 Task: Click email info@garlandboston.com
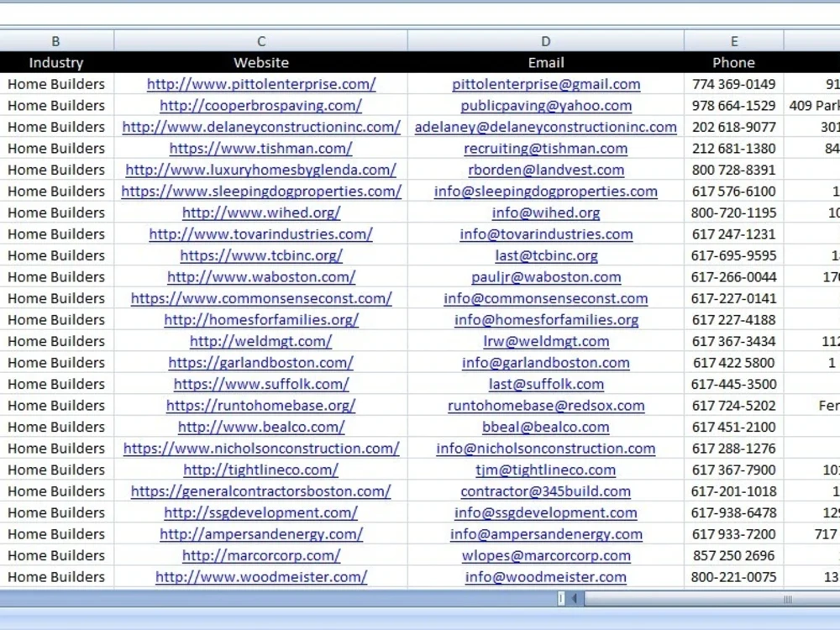(546, 363)
